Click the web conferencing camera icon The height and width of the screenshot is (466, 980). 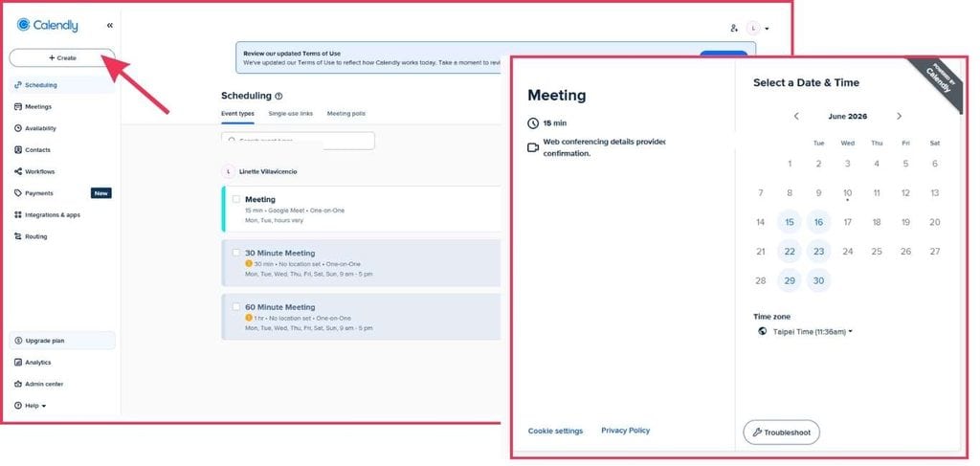tap(533, 147)
